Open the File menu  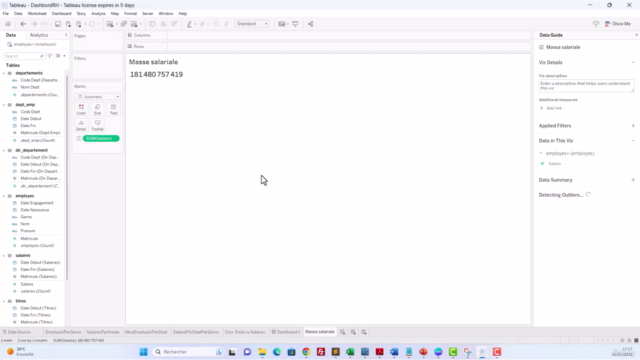[x=6, y=13]
